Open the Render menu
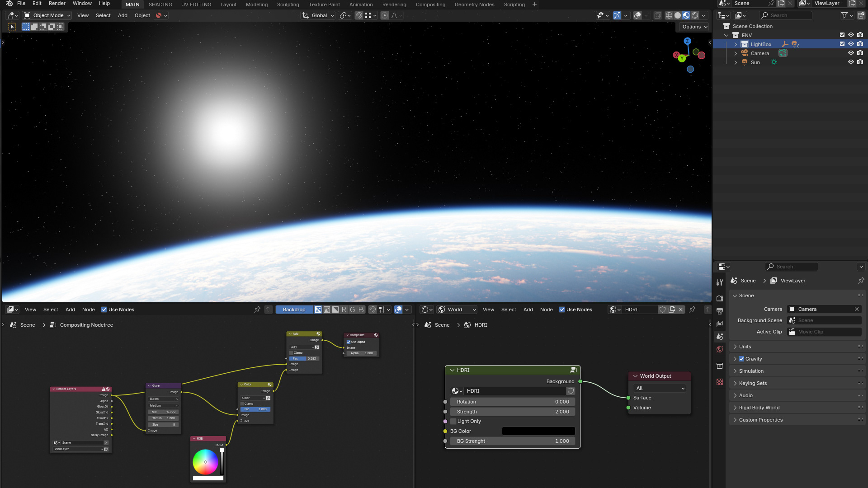Image resolution: width=868 pixels, height=488 pixels. pyautogui.click(x=57, y=3)
